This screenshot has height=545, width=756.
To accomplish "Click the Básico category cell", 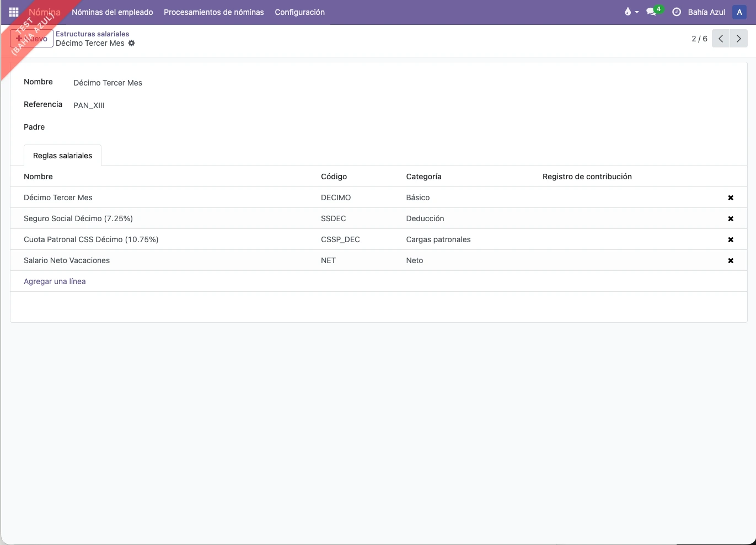I will (x=418, y=197).
